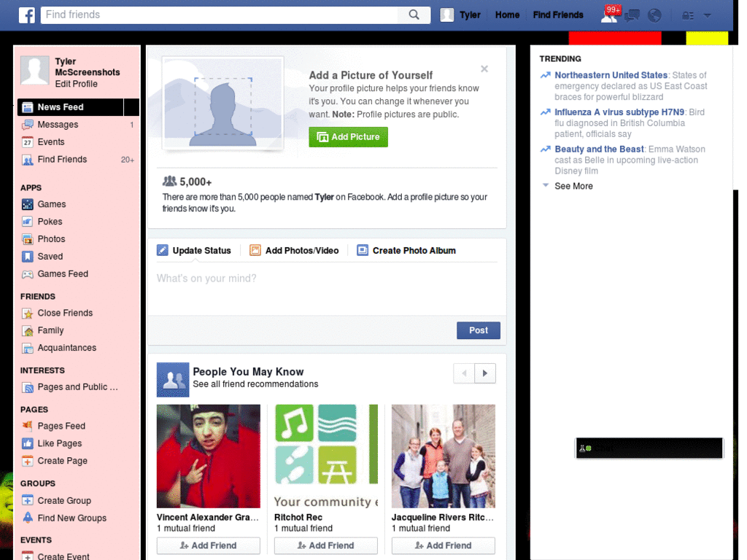Add Jacqueline Rivers Ritc... as friend
Viewport: 747px width, 560px height.
point(443,545)
